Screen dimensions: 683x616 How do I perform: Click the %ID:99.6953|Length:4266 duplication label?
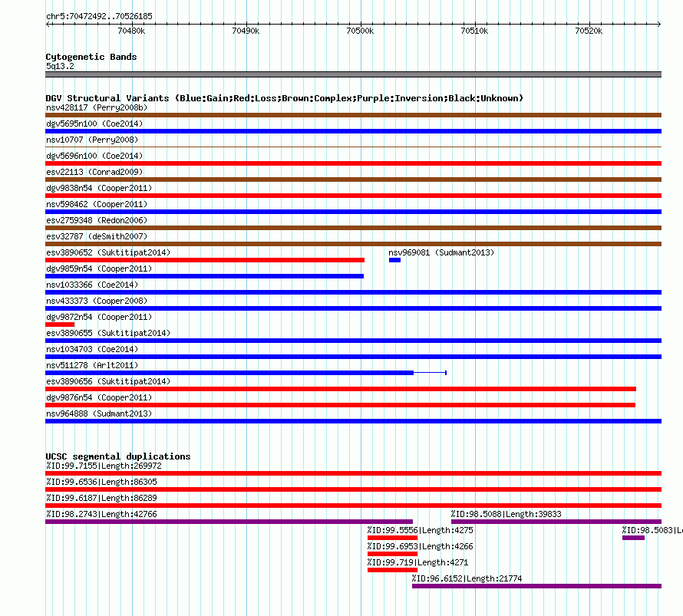point(421,546)
